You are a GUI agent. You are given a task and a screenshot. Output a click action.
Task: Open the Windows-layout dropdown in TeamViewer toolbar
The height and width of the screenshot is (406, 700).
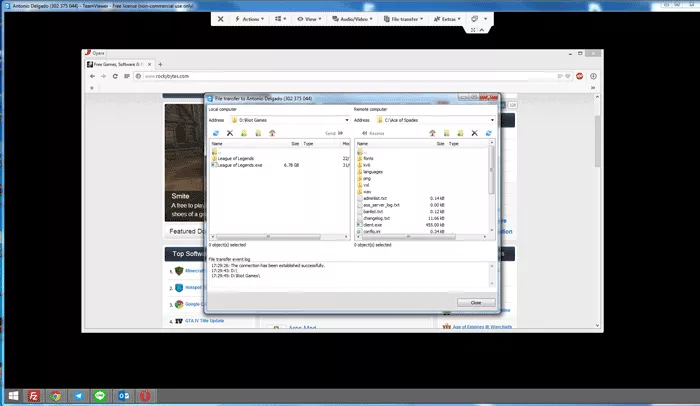[280, 19]
